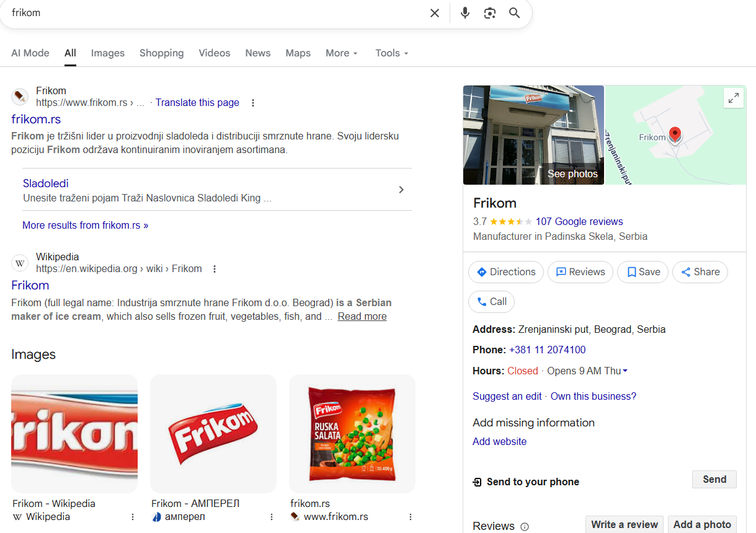
Task: Click Own this business link
Action: pos(594,397)
